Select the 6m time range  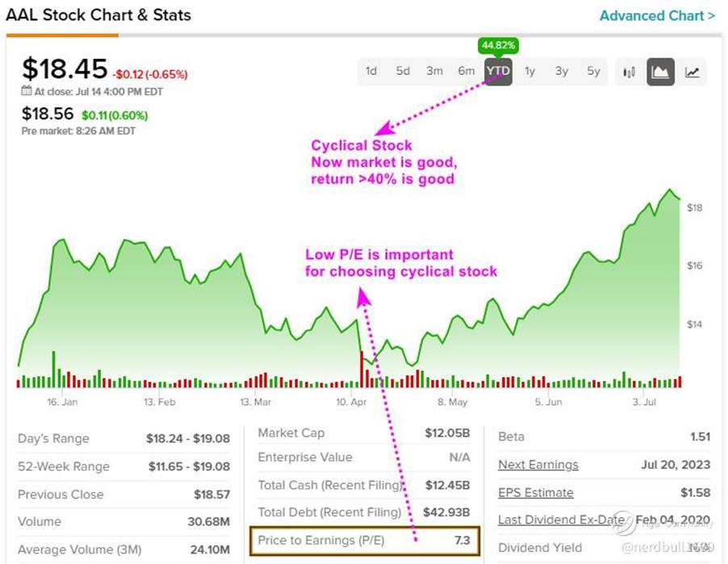pyautogui.click(x=467, y=71)
